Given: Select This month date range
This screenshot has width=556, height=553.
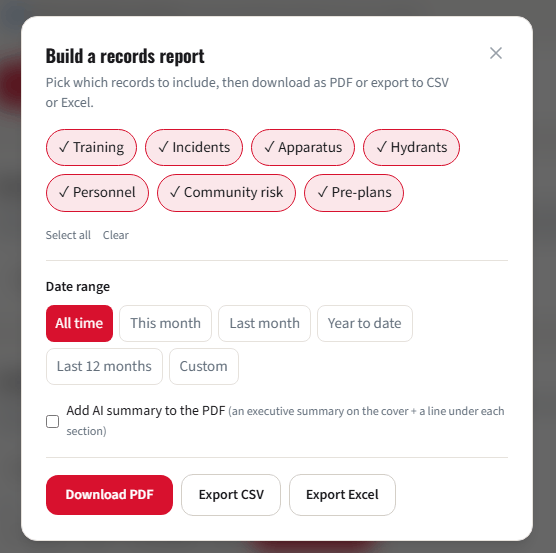Looking at the screenshot, I should (166, 323).
